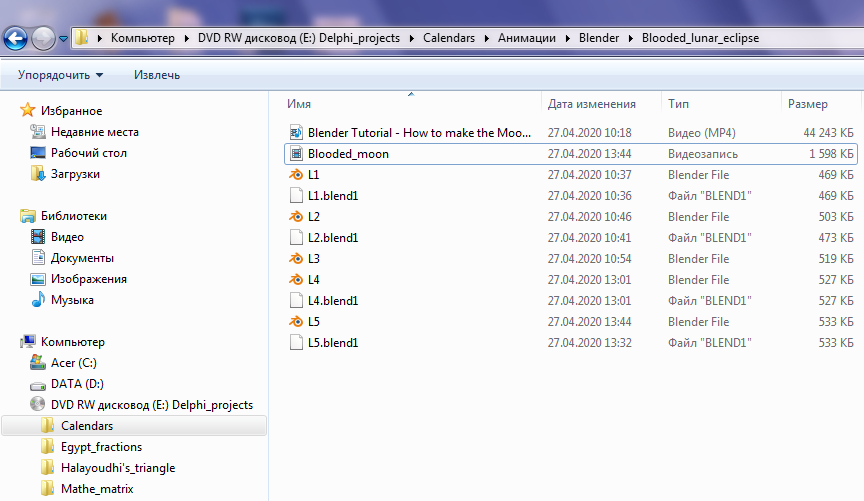This screenshot has height=501, width=864.
Task: Click the blank file icon of L1.blend1
Action: [296, 196]
